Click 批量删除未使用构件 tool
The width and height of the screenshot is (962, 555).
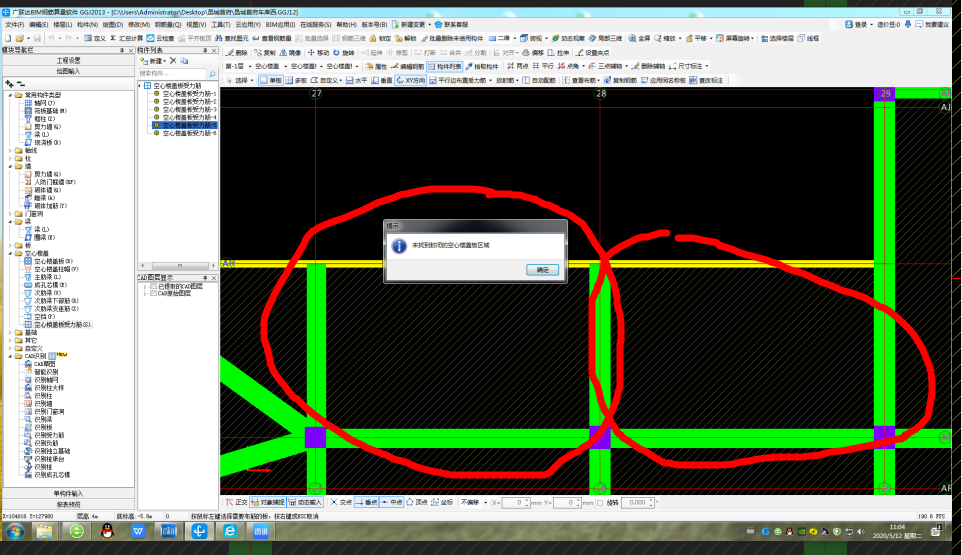(x=452, y=38)
